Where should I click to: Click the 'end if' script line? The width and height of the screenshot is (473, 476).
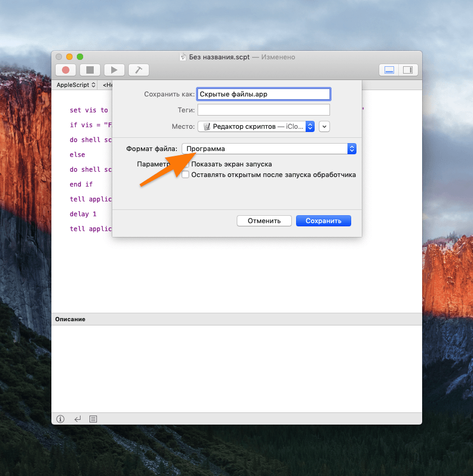point(81,184)
